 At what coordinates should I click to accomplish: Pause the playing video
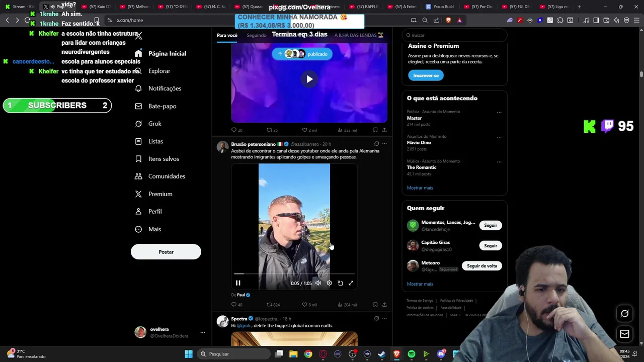(x=238, y=283)
